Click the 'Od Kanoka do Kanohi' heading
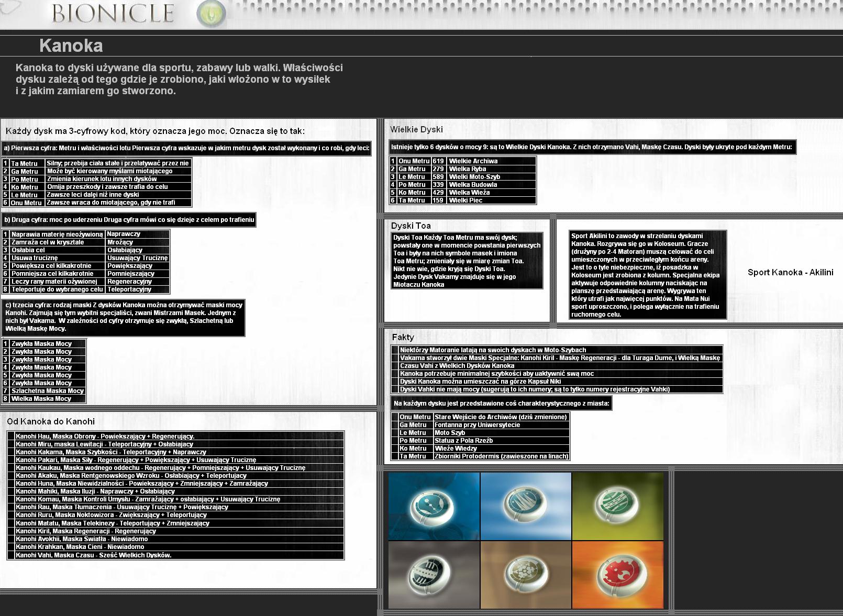843x616 pixels. click(51, 421)
